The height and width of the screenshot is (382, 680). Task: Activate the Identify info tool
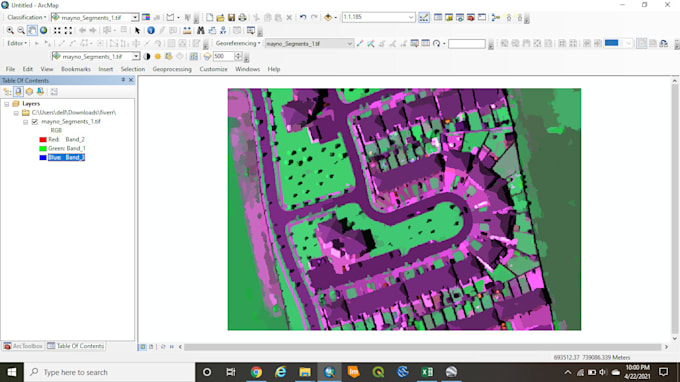[150, 30]
